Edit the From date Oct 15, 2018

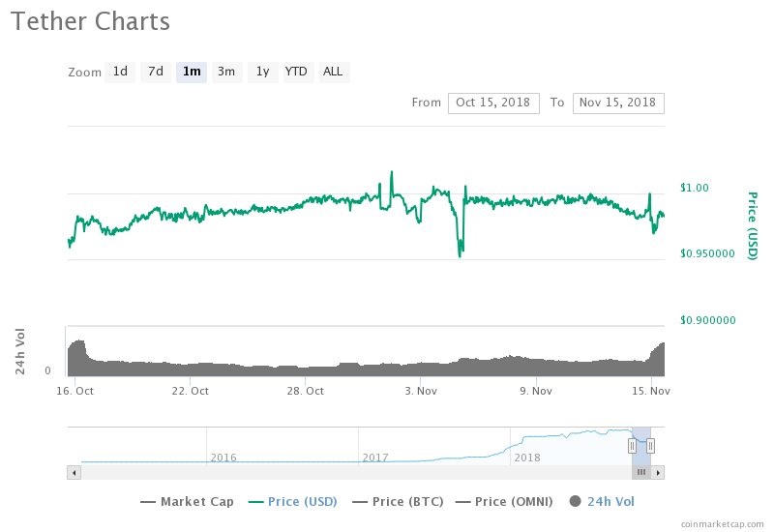pos(493,103)
